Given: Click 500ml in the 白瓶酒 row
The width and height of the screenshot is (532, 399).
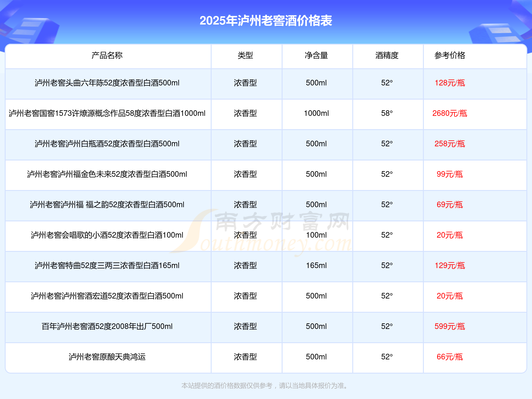Looking at the screenshot, I should (317, 144).
